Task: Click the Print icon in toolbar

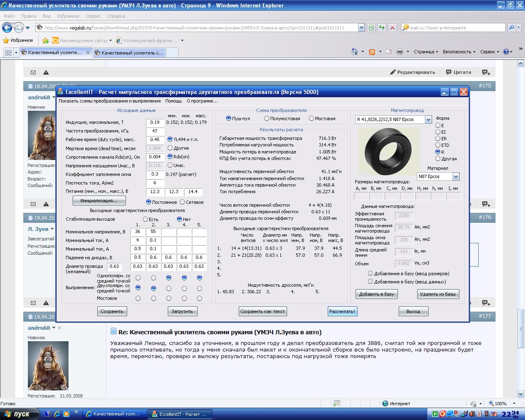Action: click(x=400, y=52)
